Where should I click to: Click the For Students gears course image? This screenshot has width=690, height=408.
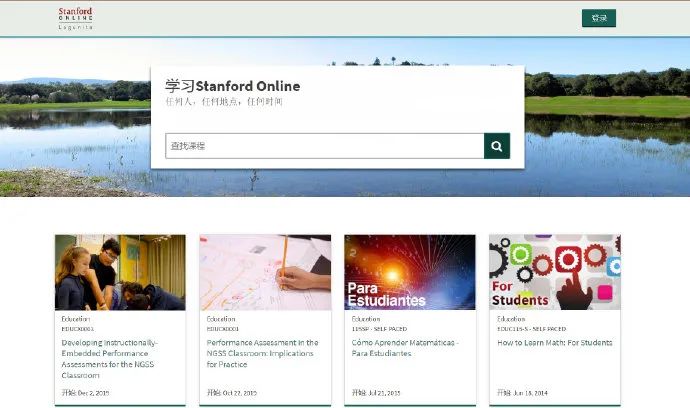[555, 272]
